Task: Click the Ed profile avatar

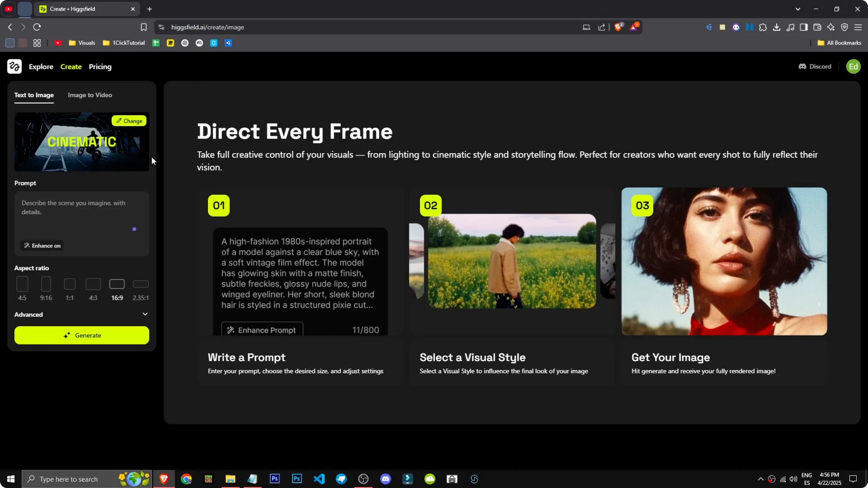Action: point(853,66)
